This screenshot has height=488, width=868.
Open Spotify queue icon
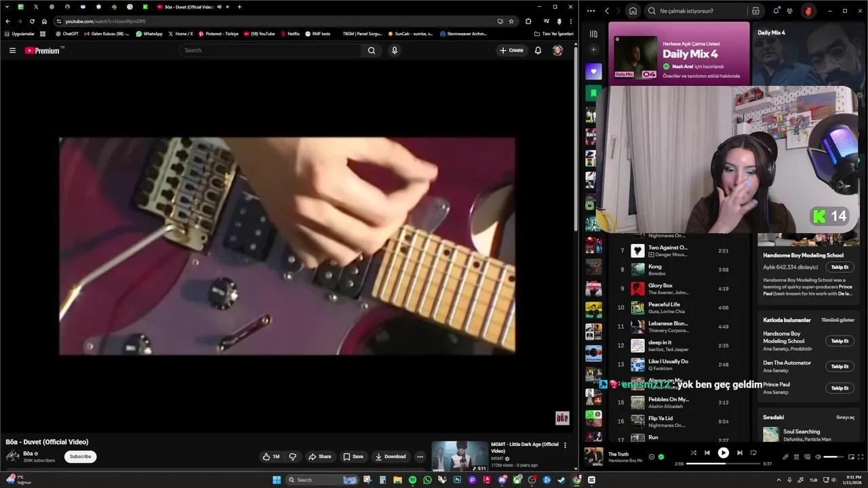pos(796,457)
